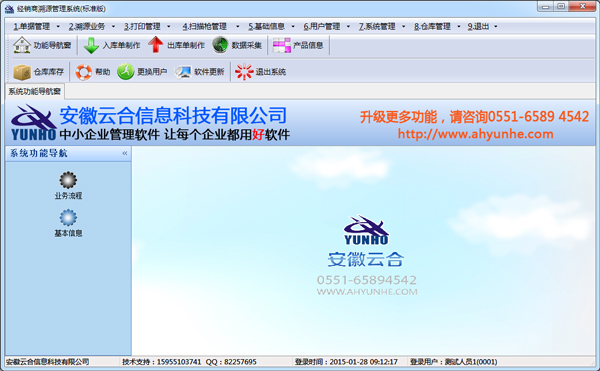Select the 系统功能导航窗 tab
This screenshot has height=371, width=600.
(35, 91)
